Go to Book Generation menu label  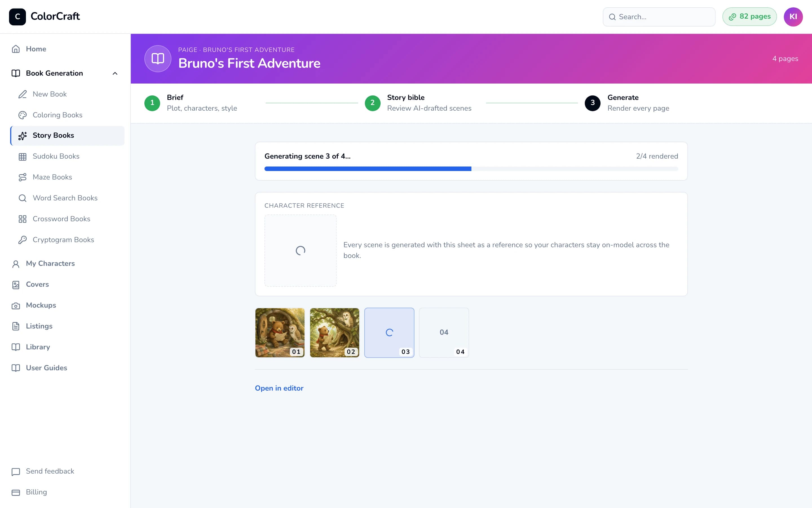54,73
